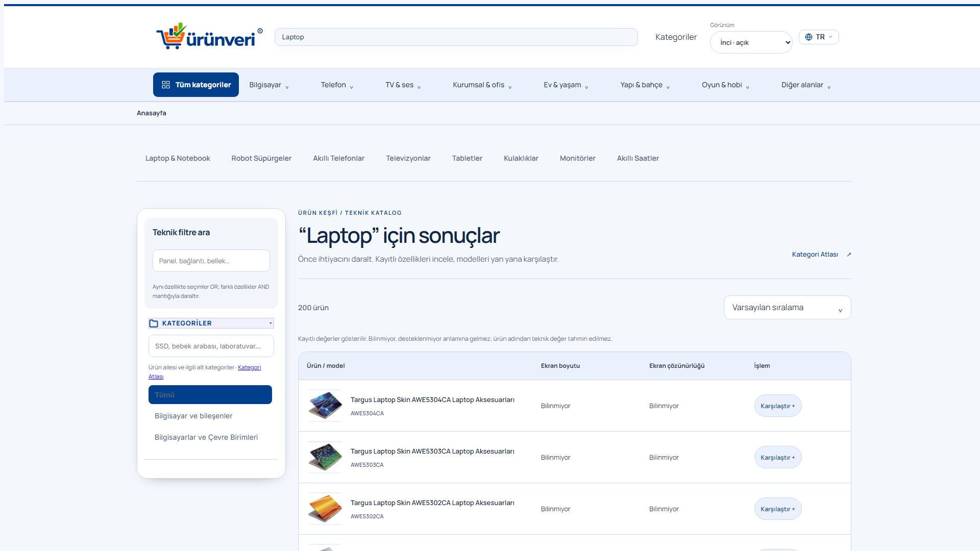Open the Robot Süpürgeler tab
Image resolution: width=980 pixels, height=551 pixels.
click(261, 159)
